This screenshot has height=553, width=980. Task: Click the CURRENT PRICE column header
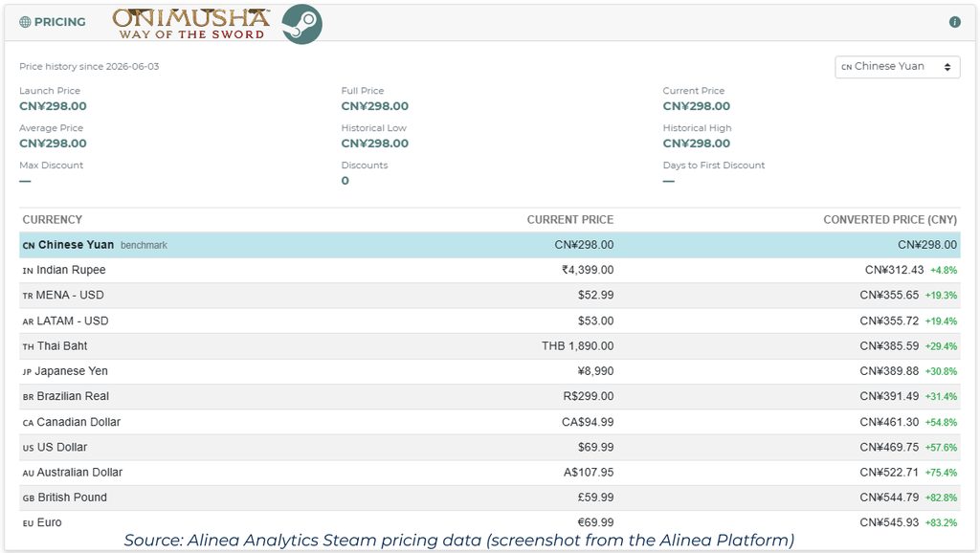pos(570,220)
